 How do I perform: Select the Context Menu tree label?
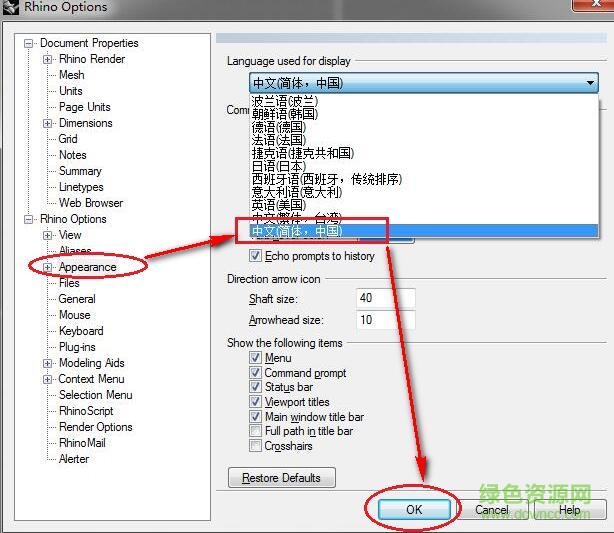[91, 379]
